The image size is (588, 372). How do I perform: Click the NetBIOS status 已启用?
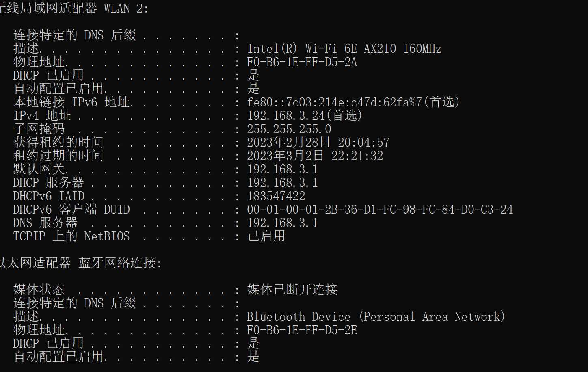tap(266, 236)
